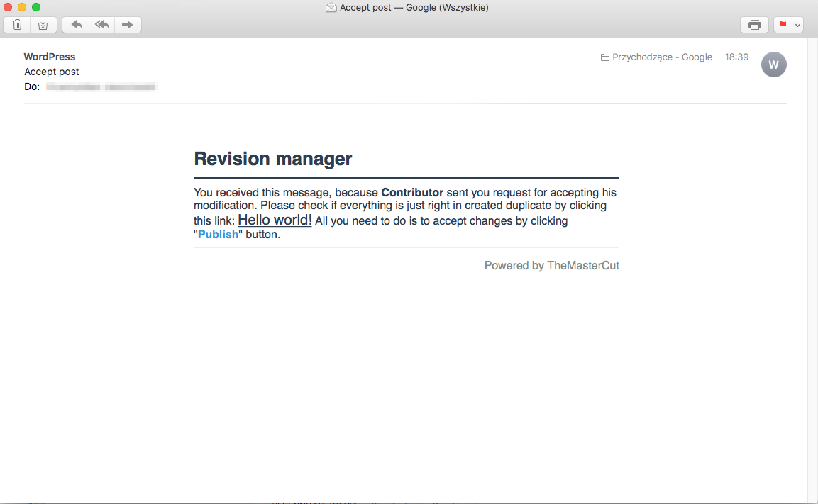Reply to the WordPress email
818x504 pixels.
coord(77,25)
